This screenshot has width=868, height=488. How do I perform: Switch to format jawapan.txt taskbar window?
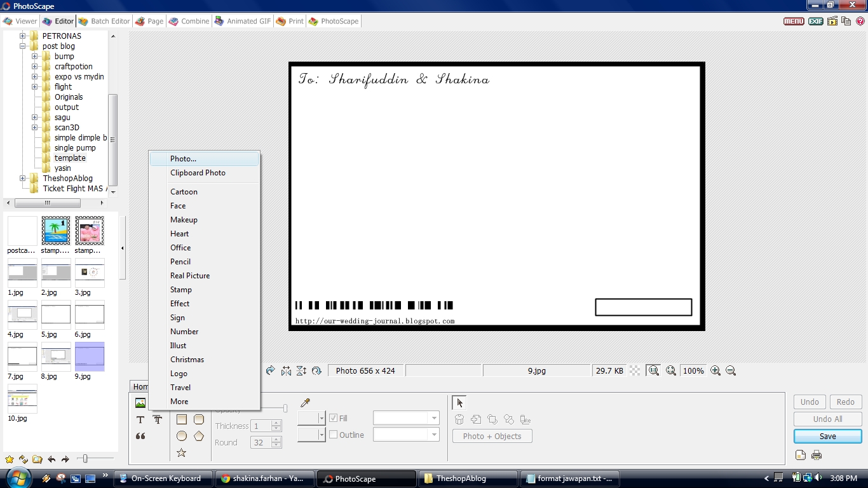tap(569, 478)
